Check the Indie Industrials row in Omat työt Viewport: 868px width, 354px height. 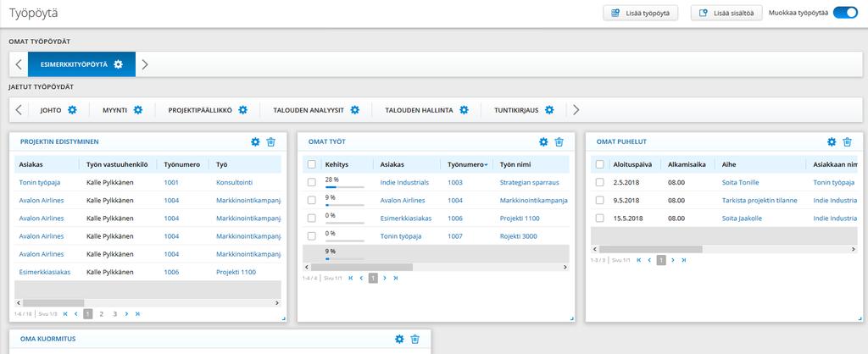point(312,183)
